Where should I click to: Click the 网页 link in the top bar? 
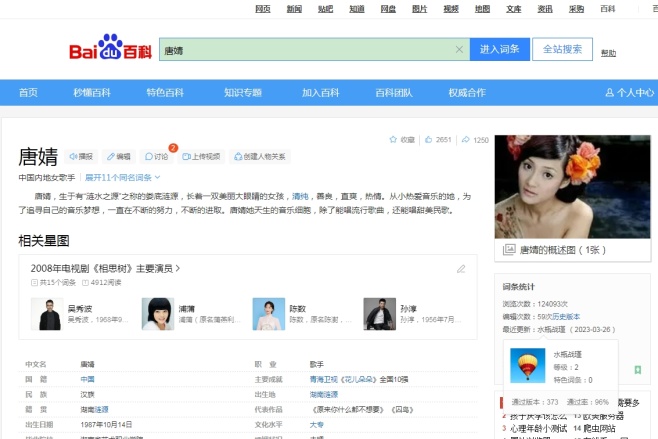coord(263,8)
